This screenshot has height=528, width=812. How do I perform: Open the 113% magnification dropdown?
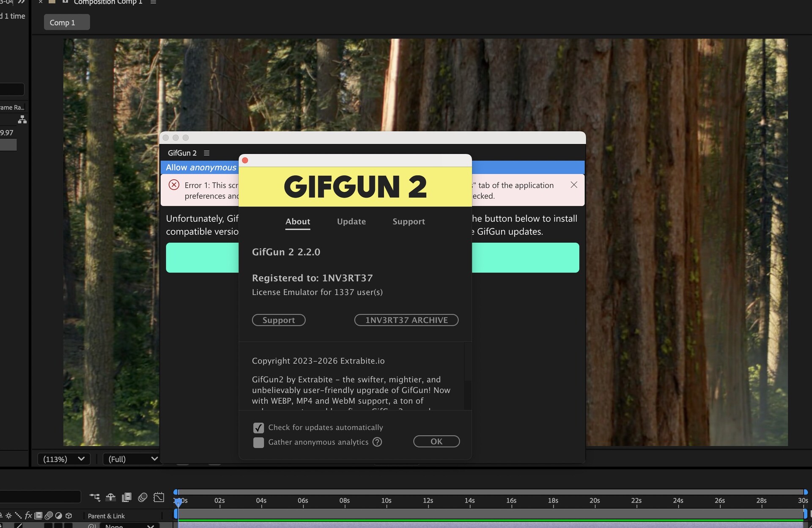pyautogui.click(x=64, y=459)
